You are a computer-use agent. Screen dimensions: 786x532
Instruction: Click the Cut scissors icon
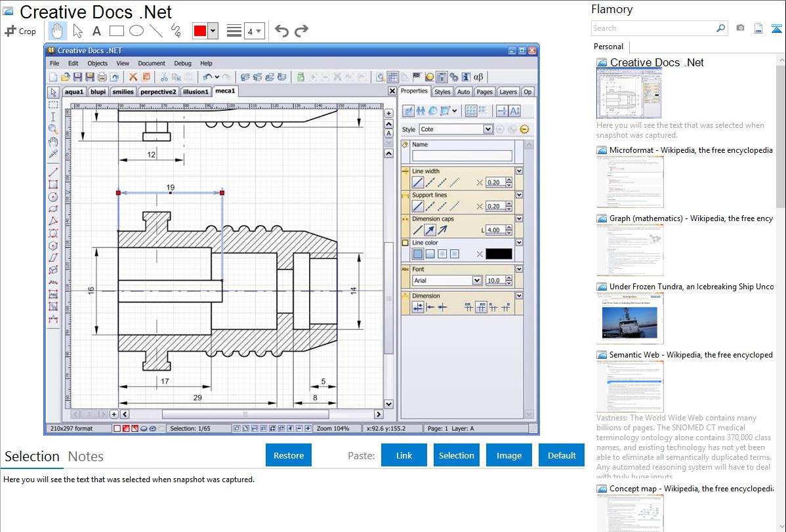coord(164,77)
